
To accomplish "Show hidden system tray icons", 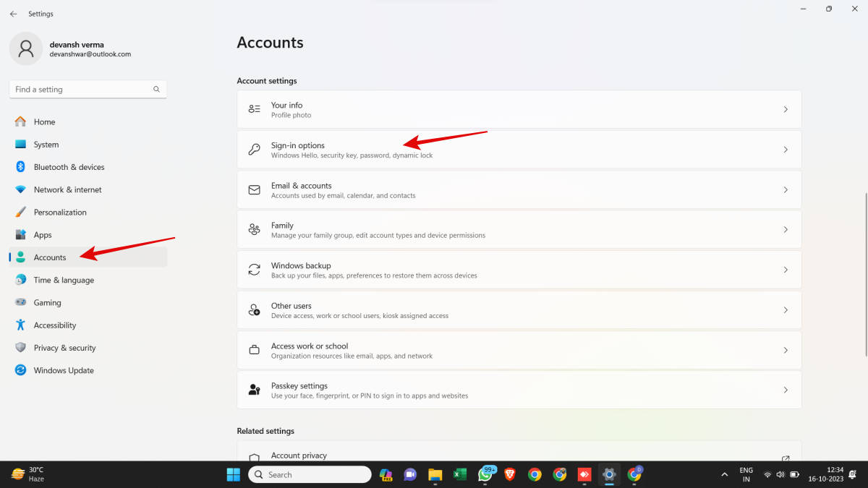I will [725, 475].
